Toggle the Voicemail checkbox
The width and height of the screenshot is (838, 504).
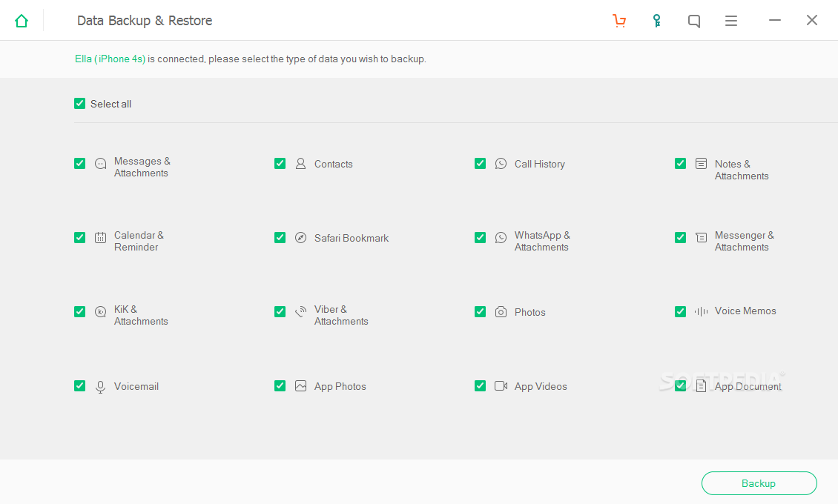(79, 385)
